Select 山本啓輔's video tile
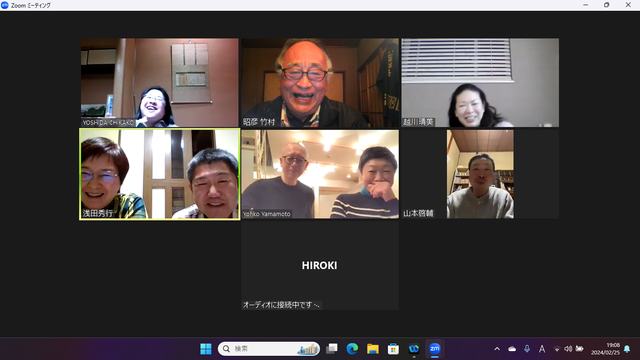Viewport: 640px width, 360px height. 480,174
